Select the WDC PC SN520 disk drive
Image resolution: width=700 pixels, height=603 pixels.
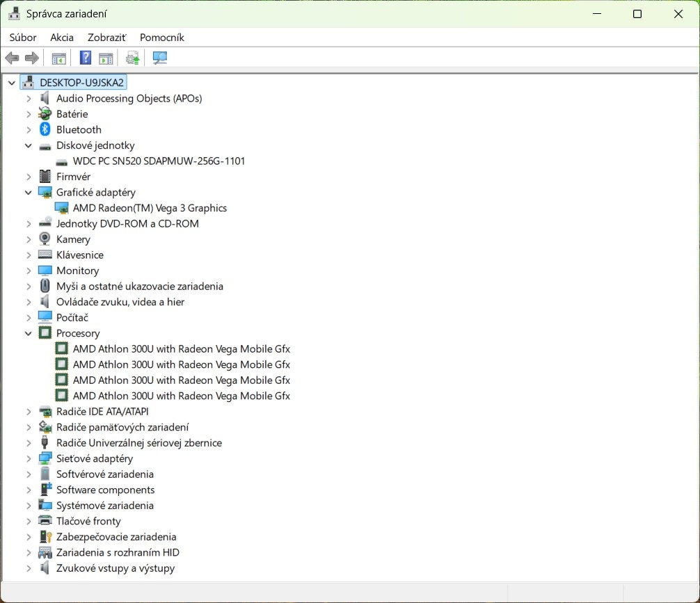[159, 161]
